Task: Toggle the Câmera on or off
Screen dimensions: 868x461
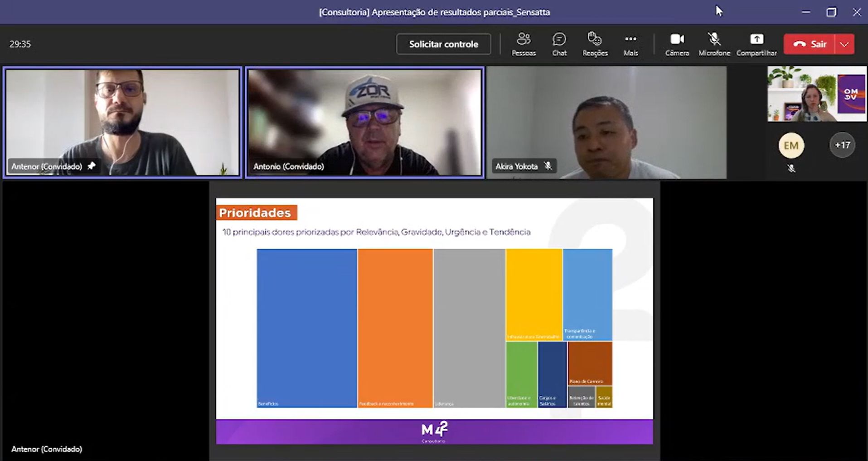Action: [x=677, y=44]
